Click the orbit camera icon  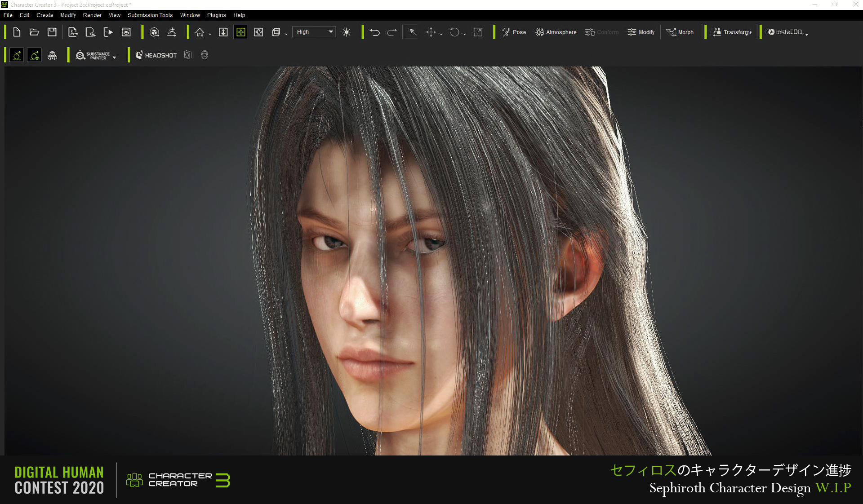click(258, 32)
